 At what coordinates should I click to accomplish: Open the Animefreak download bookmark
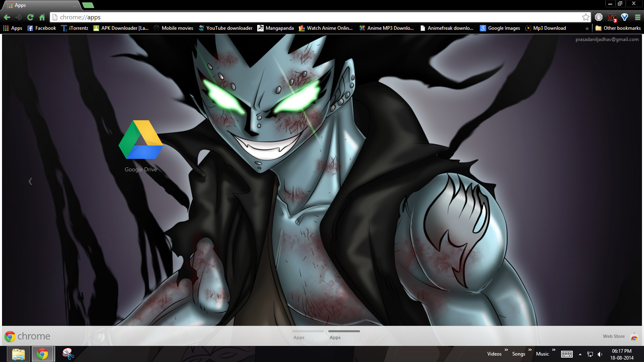point(447,28)
